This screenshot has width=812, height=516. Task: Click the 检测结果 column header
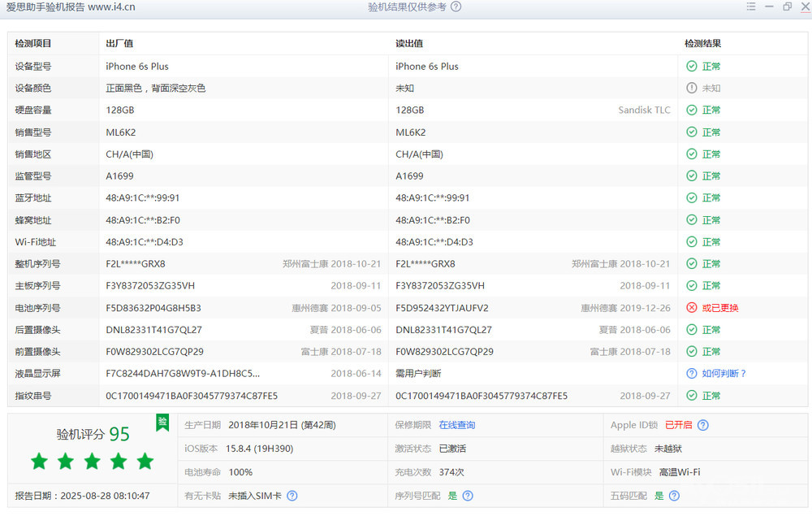[702, 44]
